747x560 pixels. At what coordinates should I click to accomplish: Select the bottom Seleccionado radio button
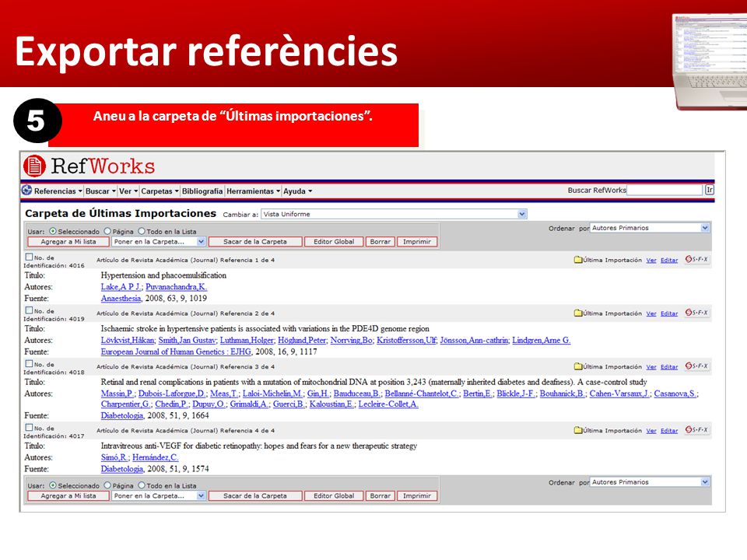pos(53,485)
